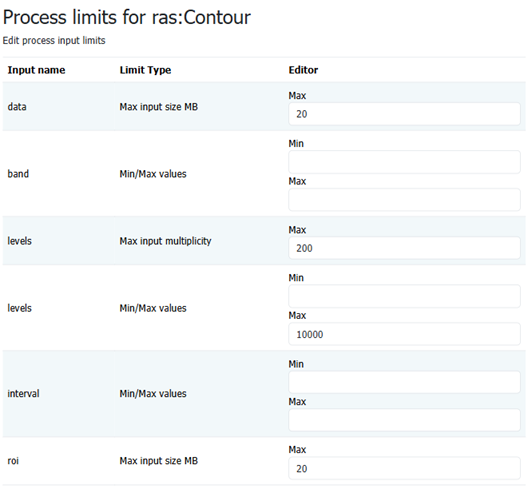The height and width of the screenshot is (486, 528).
Task: Select the interval input name cell
Action: coord(23,393)
